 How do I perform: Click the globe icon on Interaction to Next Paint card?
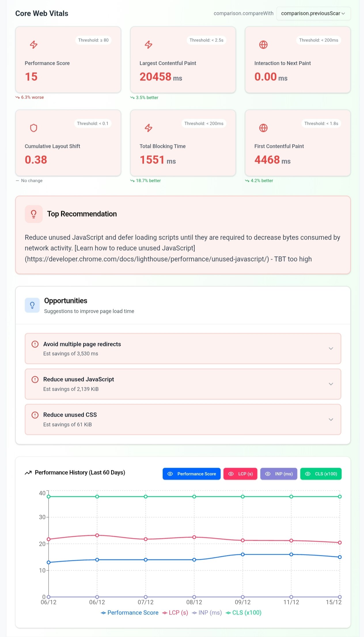263,45
